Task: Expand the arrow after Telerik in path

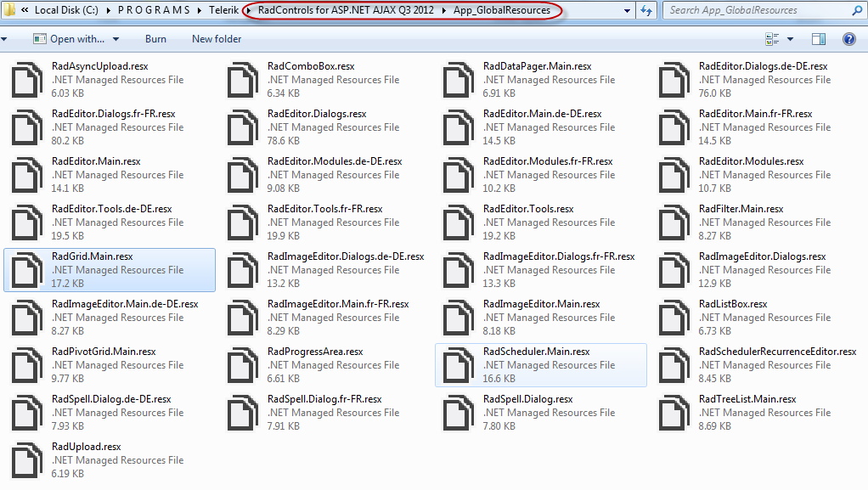Action: (x=246, y=10)
